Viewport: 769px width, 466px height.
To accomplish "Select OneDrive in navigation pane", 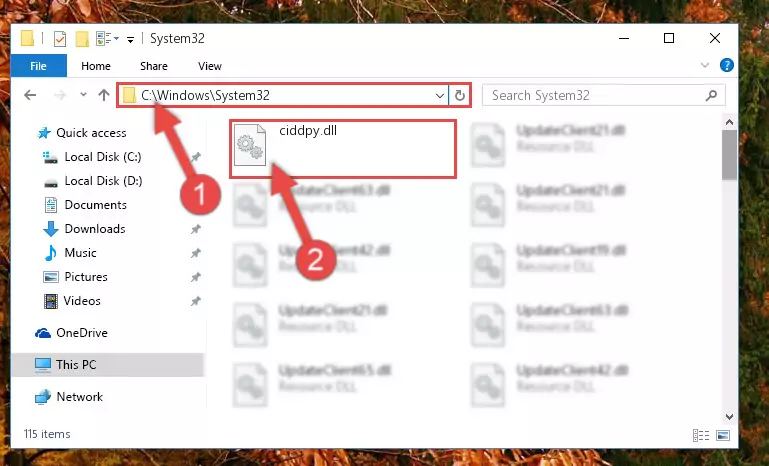I will [81, 333].
